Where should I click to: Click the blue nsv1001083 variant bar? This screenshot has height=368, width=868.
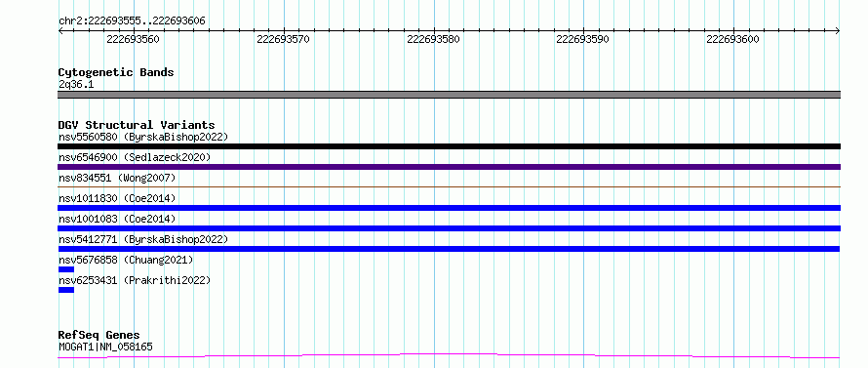(449, 228)
